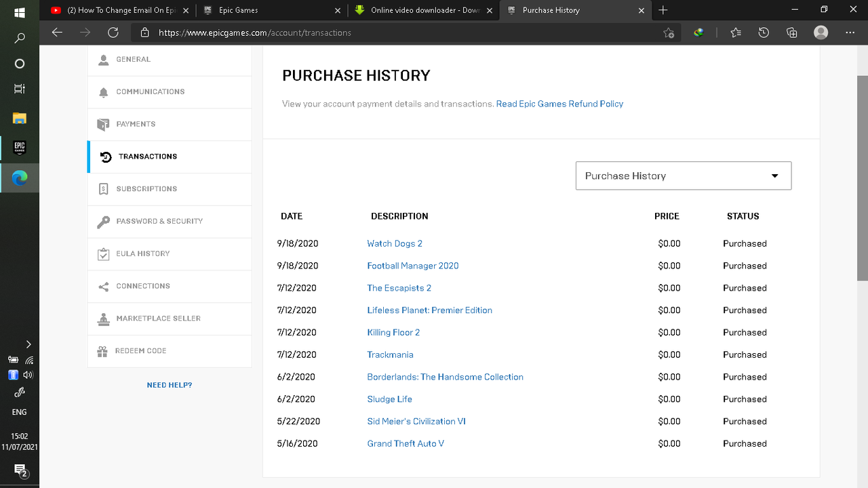Switch to the Epic Games tab

pos(272,10)
